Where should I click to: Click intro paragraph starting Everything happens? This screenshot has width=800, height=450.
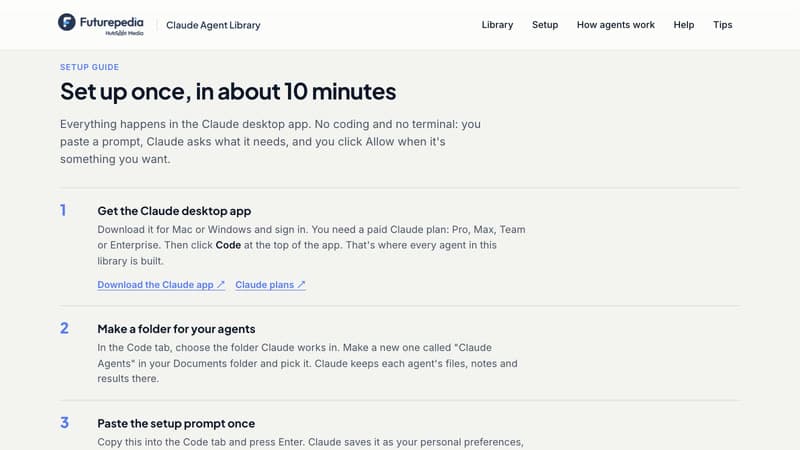tap(270, 141)
